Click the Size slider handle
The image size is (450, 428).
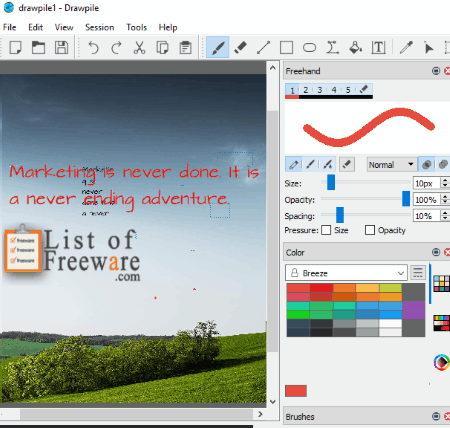click(331, 182)
